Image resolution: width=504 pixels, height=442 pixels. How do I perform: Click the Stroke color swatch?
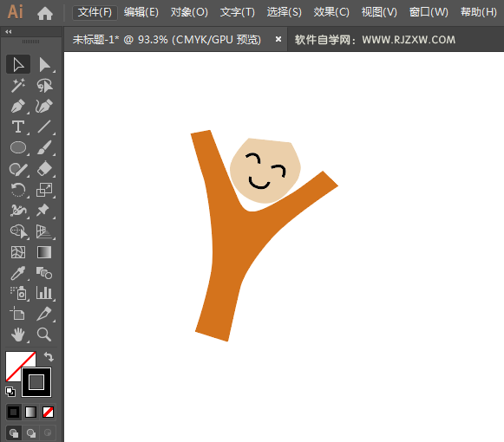coord(36,382)
